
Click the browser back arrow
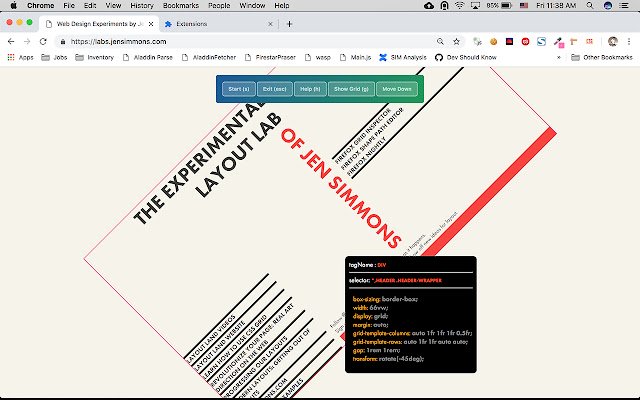(11, 41)
